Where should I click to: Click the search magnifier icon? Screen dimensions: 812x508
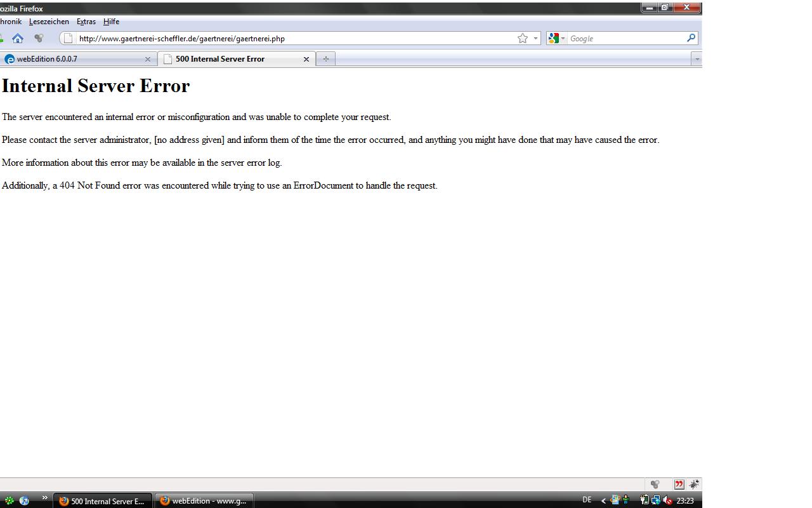(x=691, y=38)
